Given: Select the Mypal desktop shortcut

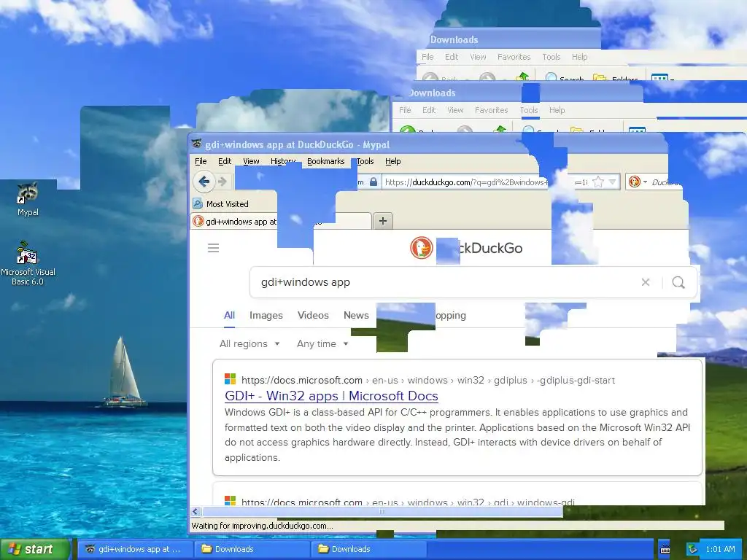Looking at the screenshot, I should [x=28, y=200].
